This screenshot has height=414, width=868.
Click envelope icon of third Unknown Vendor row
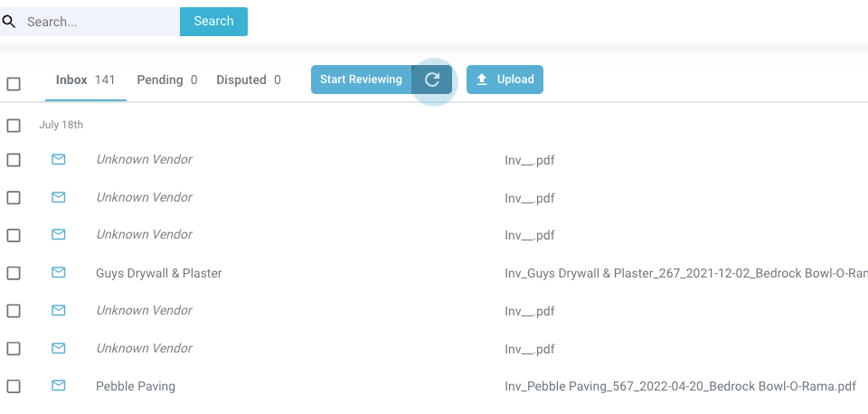[59, 235]
